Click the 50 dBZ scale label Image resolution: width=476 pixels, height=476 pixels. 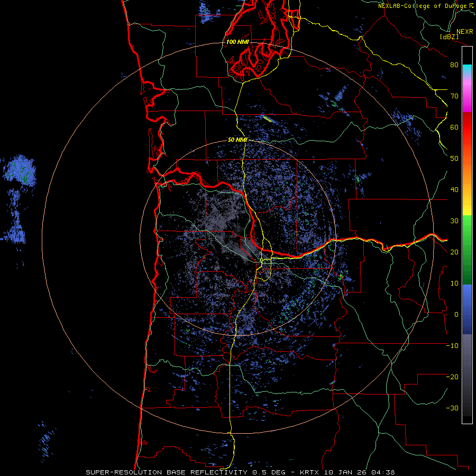(454, 159)
